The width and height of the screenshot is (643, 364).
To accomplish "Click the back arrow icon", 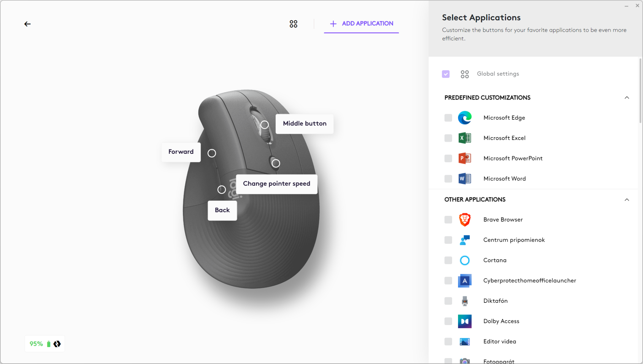I will [x=27, y=24].
